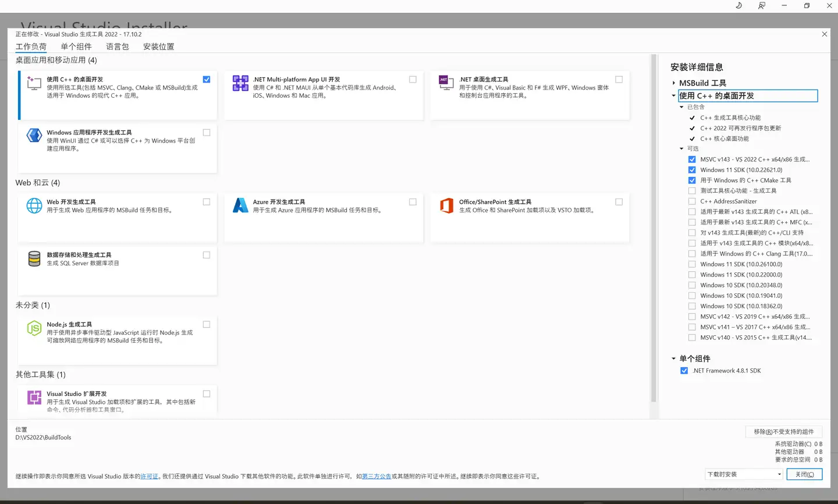Click the Azure build tools icon
Viewport: 838px width, 504px height.
[240, 205]
